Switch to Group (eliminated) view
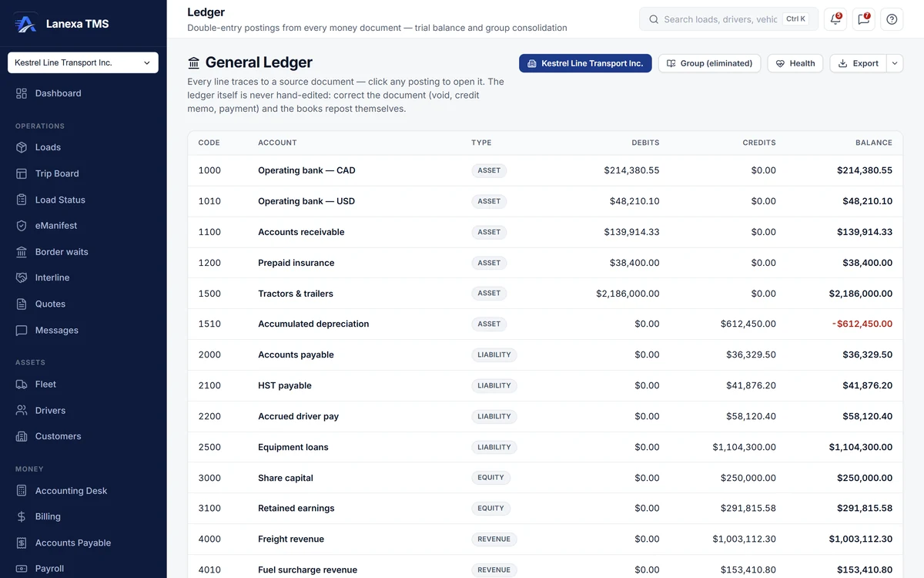924x578 pixels. pyautogui.click(x=709, y=63)
